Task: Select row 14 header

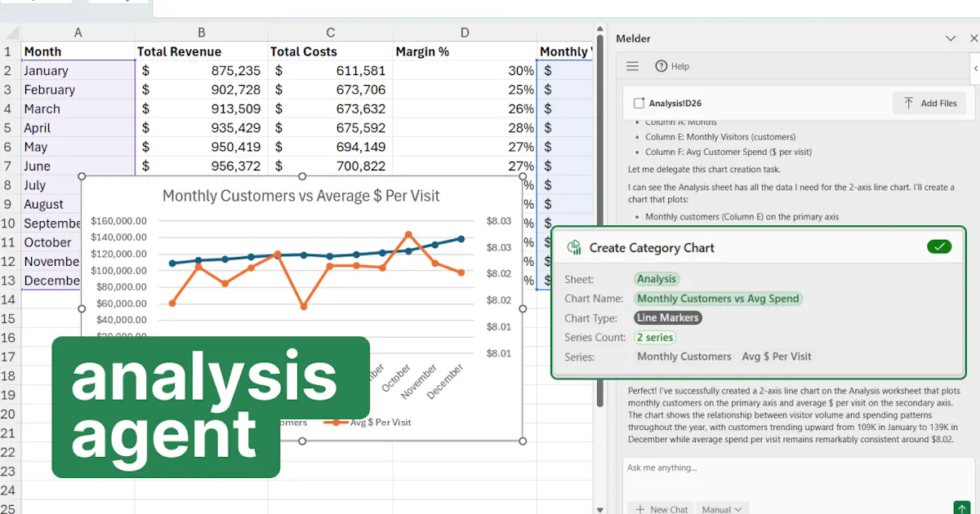Action: pyautogui.click(x=8, y=299)
